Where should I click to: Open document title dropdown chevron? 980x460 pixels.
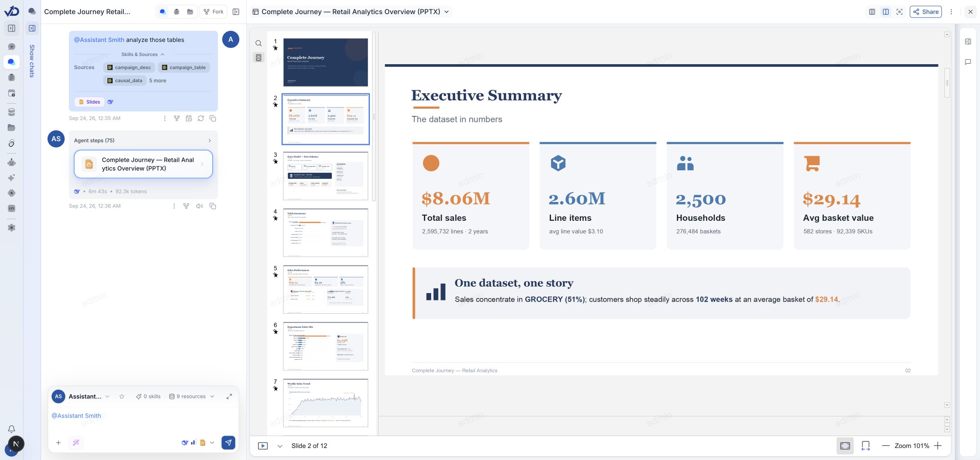pyautogui.click(x=447, y=12)
